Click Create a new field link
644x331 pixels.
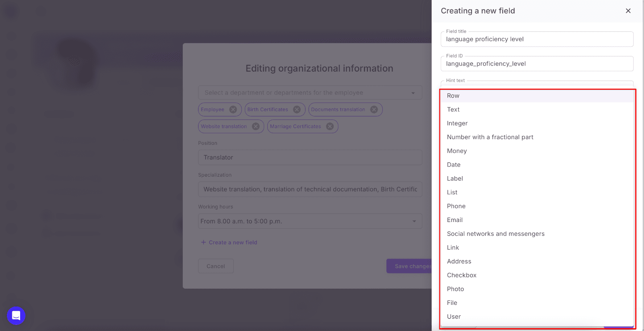coord(232,243)
